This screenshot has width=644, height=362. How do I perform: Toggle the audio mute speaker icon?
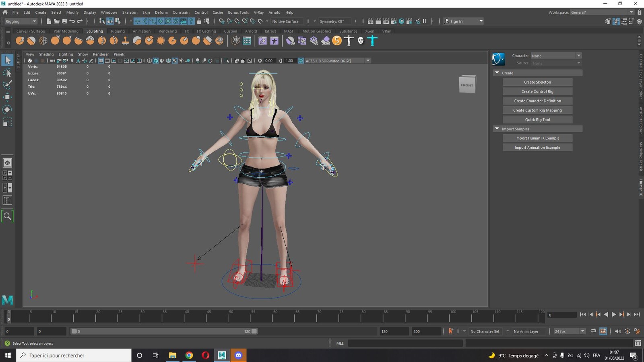(617, 331)
